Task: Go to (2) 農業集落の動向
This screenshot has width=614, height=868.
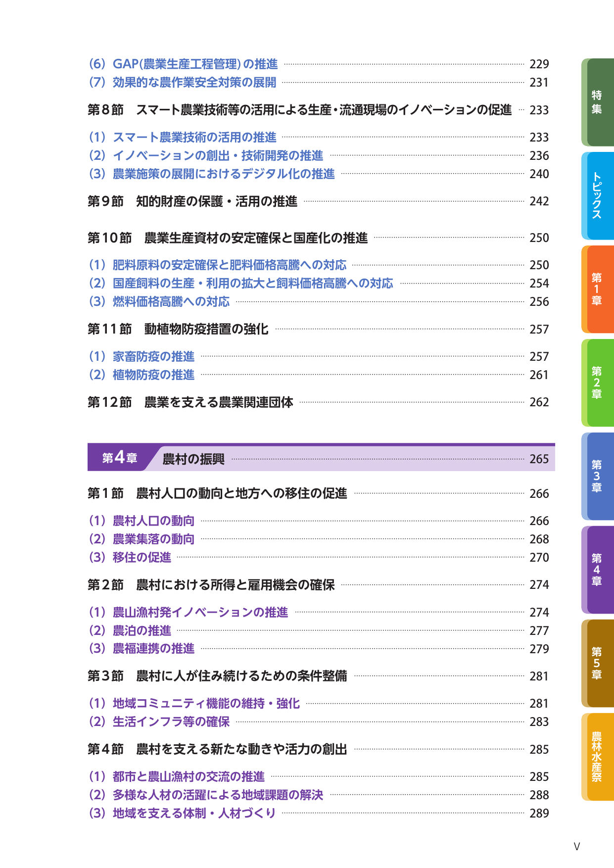Action: tap(142, 539)
